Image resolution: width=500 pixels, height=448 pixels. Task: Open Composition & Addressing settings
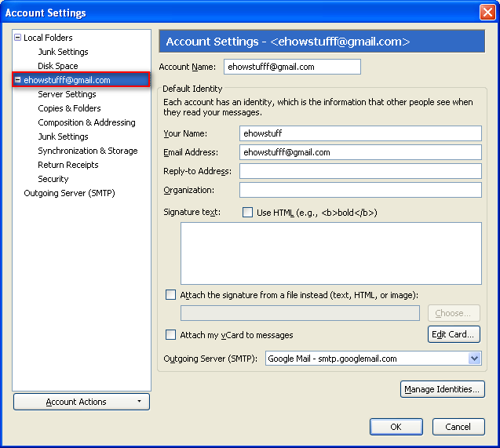[86, 122]
